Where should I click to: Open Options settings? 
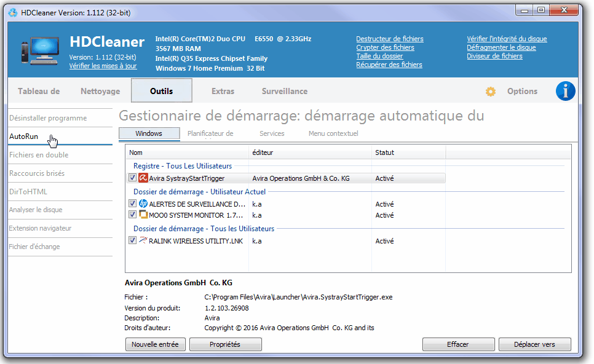(522, 91)
